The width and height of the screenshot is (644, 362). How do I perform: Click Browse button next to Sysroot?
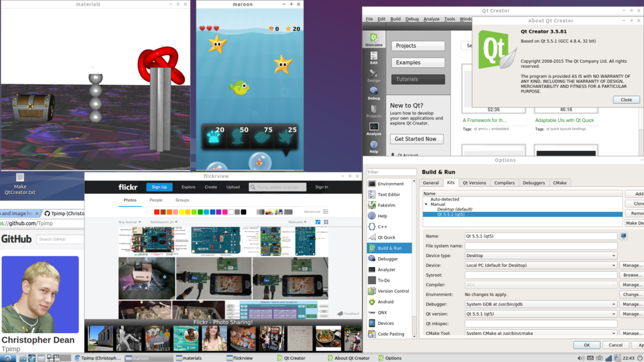[631, 275]
